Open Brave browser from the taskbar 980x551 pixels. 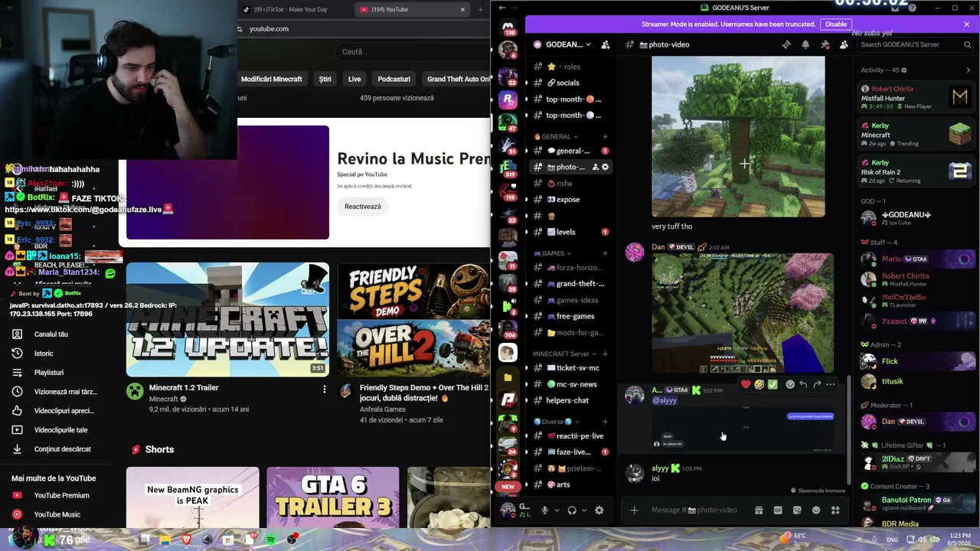coord(186,540)
